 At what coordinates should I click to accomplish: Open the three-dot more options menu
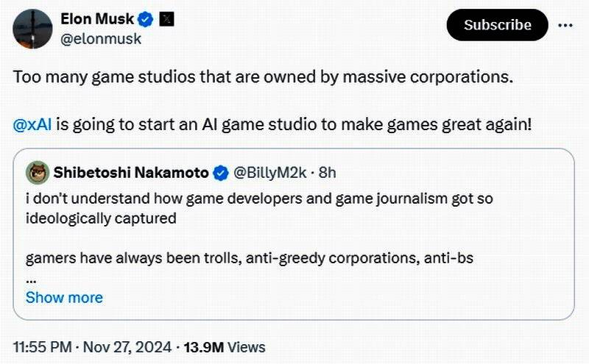(565, 25)
